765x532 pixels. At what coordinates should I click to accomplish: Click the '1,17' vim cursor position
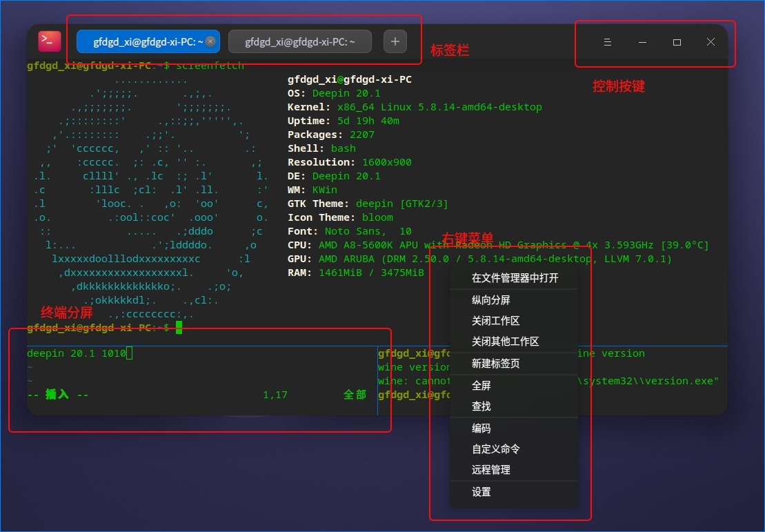click(275, 395)
